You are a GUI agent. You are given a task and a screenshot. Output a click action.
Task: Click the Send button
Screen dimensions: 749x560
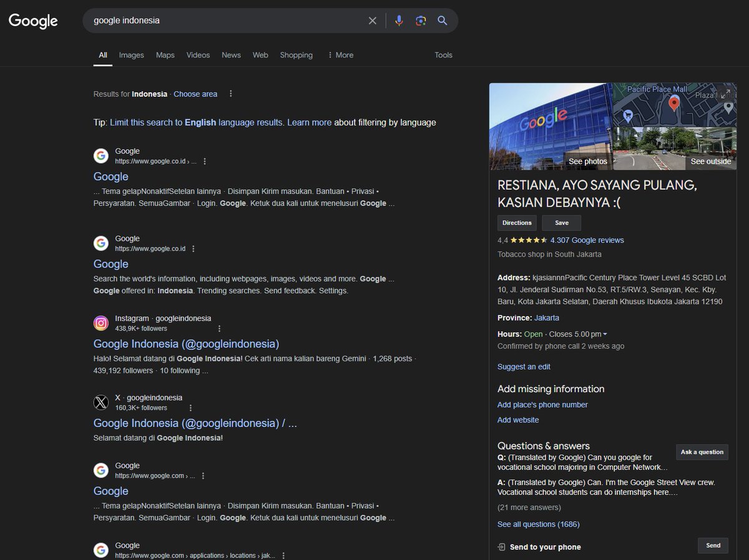pyautogui.click(x=713, y=545)
